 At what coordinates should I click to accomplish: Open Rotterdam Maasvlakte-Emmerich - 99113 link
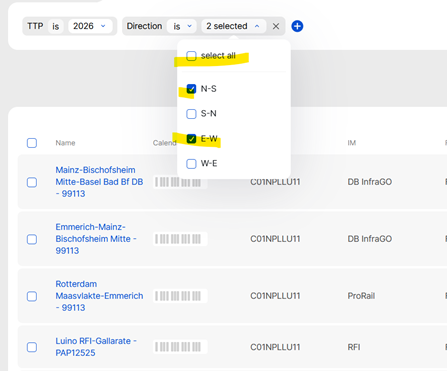(99, 296)
